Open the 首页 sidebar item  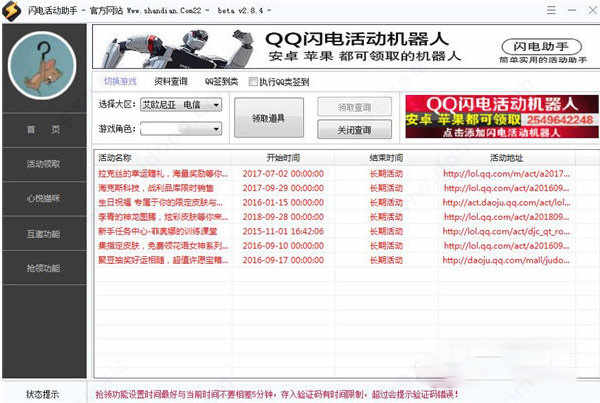click(44, 130)
